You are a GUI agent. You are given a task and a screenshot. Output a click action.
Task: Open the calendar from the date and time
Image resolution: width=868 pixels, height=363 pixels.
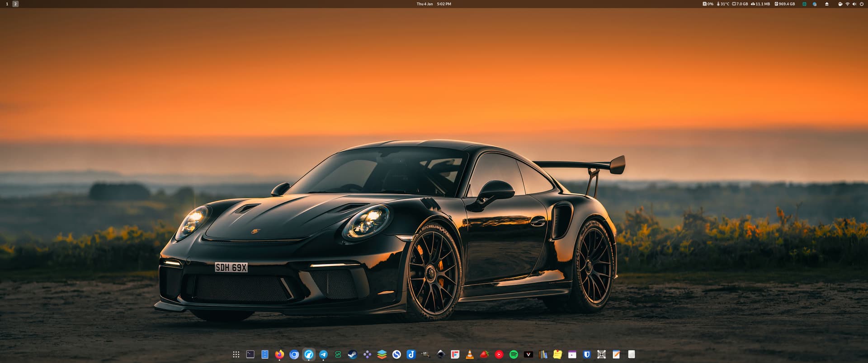pyautogui.click(x=434, y=4)
